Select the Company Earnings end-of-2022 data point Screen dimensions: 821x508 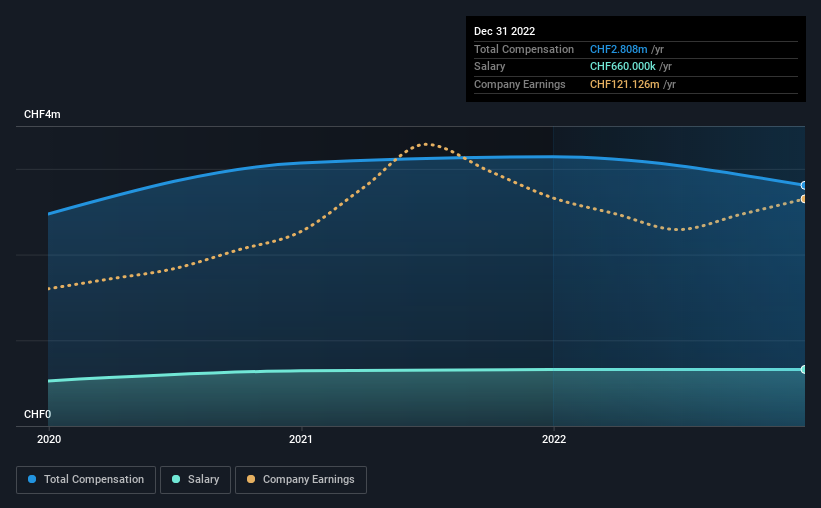(x=804, y=199)
